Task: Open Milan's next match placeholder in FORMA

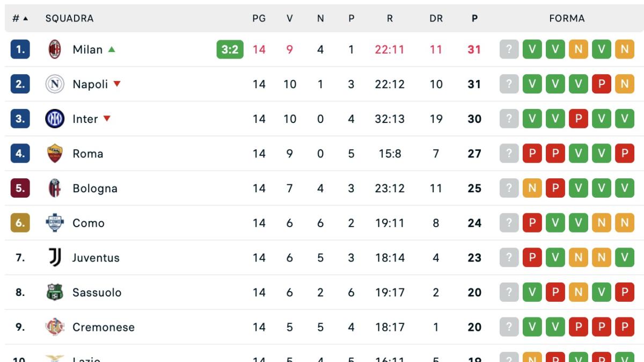Action: (510, 49)
